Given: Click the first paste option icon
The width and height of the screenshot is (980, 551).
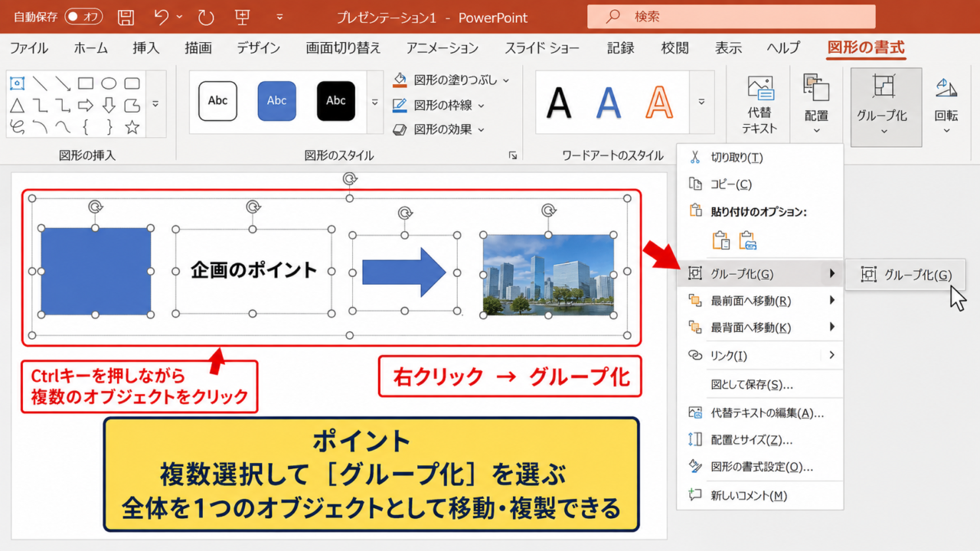Looking at the screenshot, I should click(721, 240).
